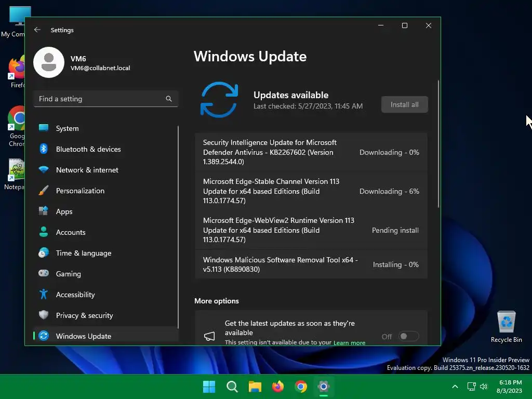The height and width of the screenshot is (399, 532).
Task: Open taskbar Search magnifier
Action: coord(232,387)
